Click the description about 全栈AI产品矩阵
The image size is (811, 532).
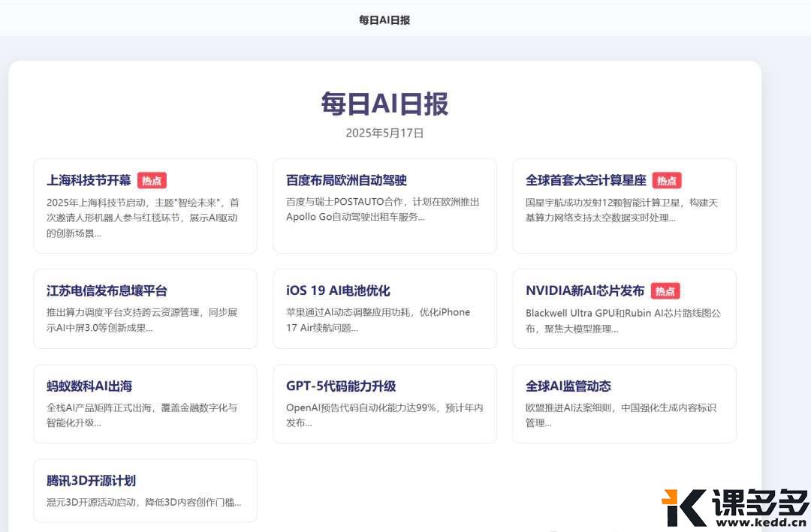point(142,415)
